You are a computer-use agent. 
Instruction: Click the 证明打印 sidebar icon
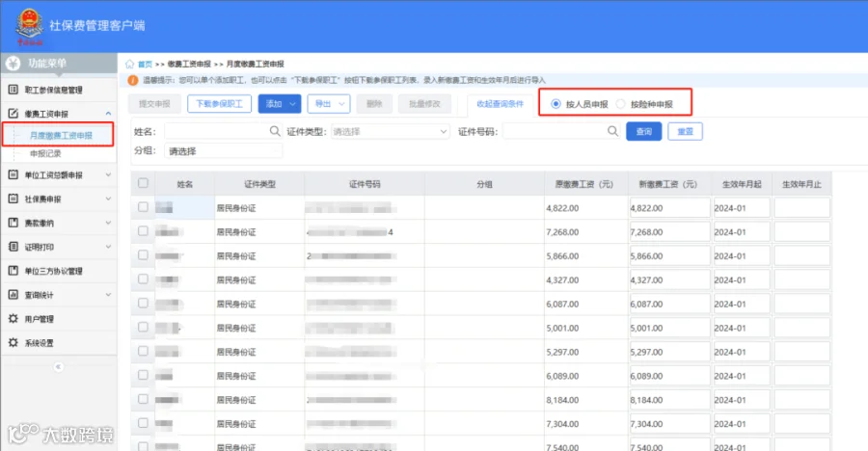tap(14, 247)
